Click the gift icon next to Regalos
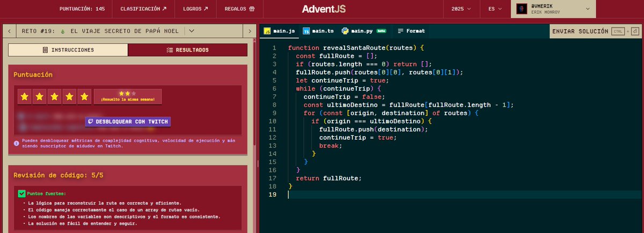The width and height of the screenshot is (644, 233). [252, 9]
